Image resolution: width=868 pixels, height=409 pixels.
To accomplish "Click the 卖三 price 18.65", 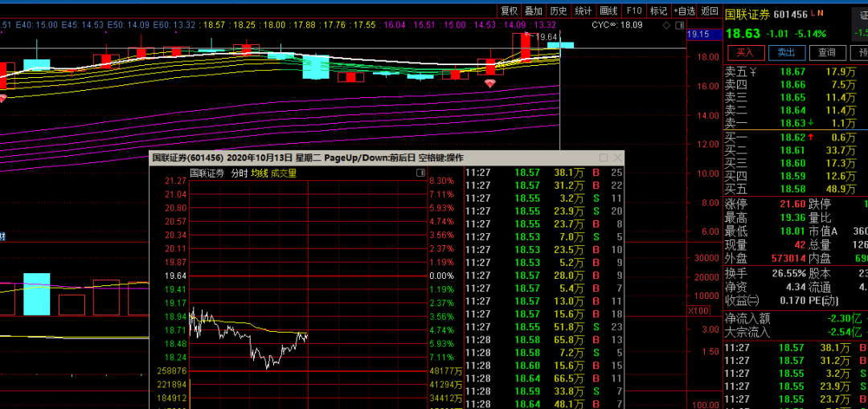I will [x=792, y=97].
